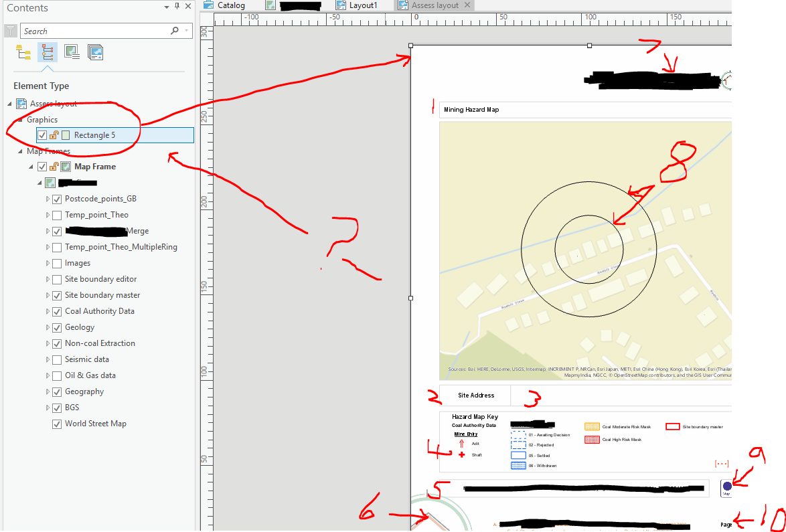This screenshot has height=532, width=786.
Task: Click the red Adit arrow legend symbol
Action: 462,444
